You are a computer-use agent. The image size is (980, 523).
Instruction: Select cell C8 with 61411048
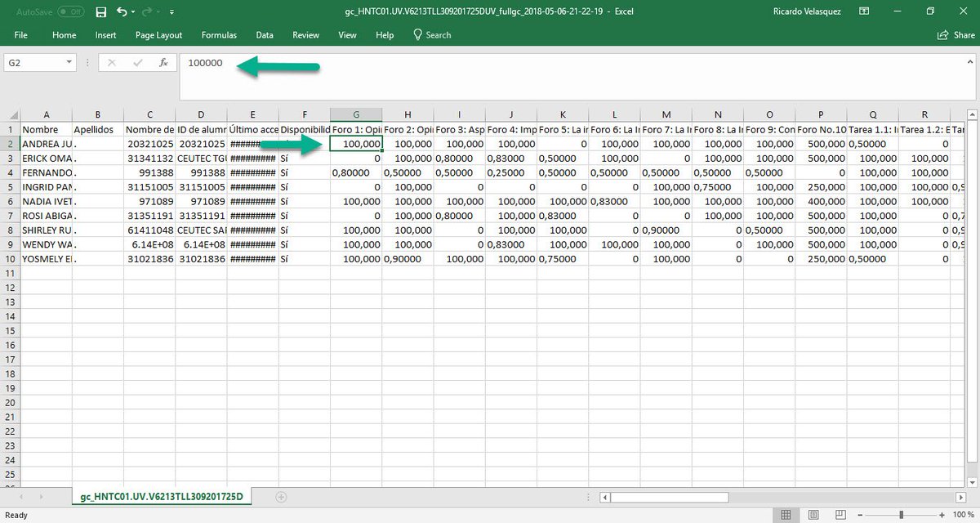pyautogui.click(x=149, y=230)
